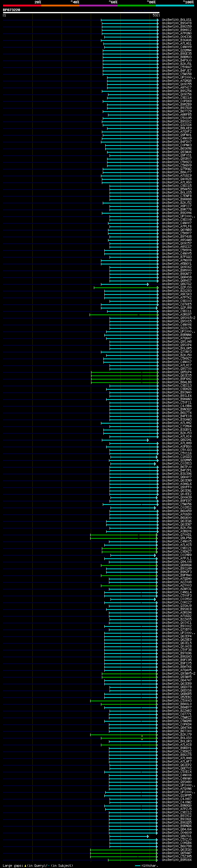Click hit label UniRef100_C0IMR9
This screenshot has width=197, height=868.
(x=176, y=555)
